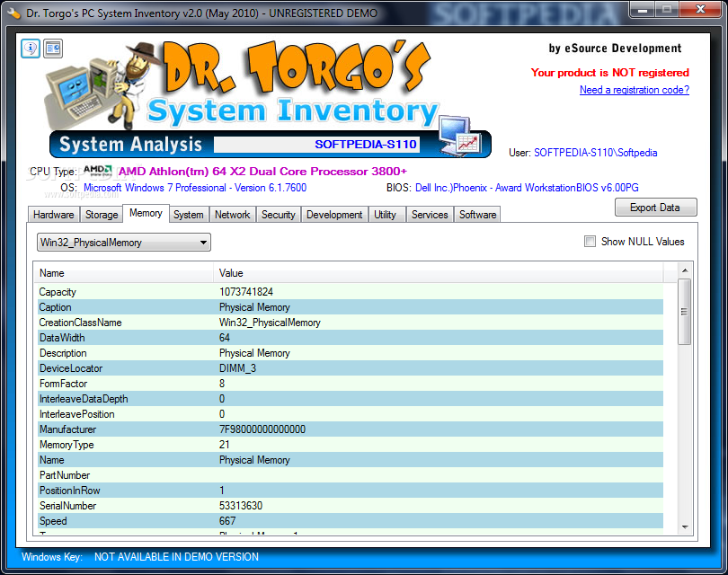Switch to the Hardware tab
Screen dimensions: 728x575
click(x=53, y=215)
